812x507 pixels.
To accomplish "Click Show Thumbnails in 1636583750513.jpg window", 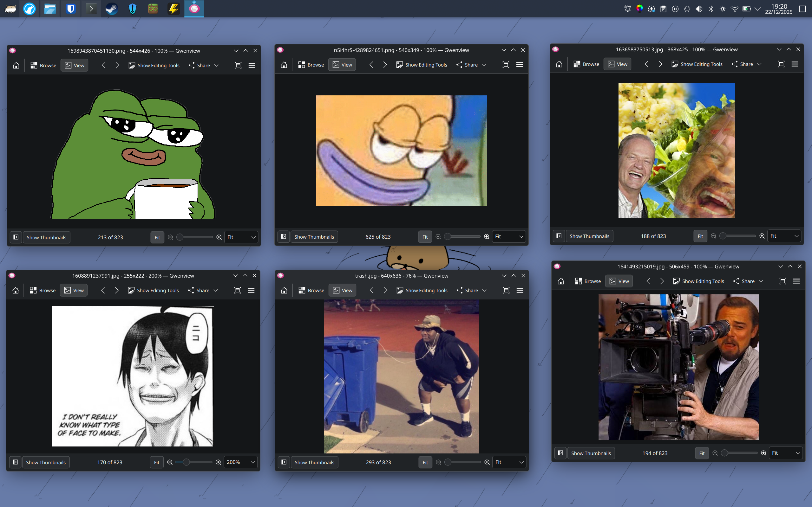I will pos(589,236).
